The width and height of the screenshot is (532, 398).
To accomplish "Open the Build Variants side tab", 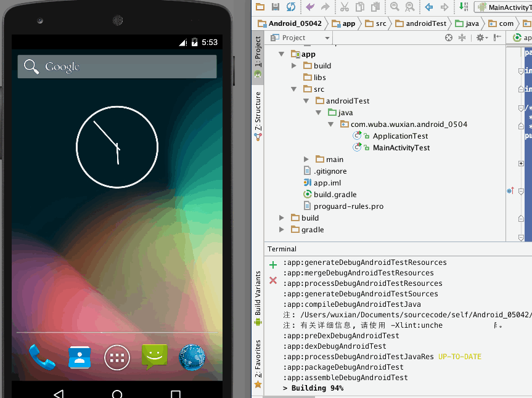I will (x=258, y=298).
